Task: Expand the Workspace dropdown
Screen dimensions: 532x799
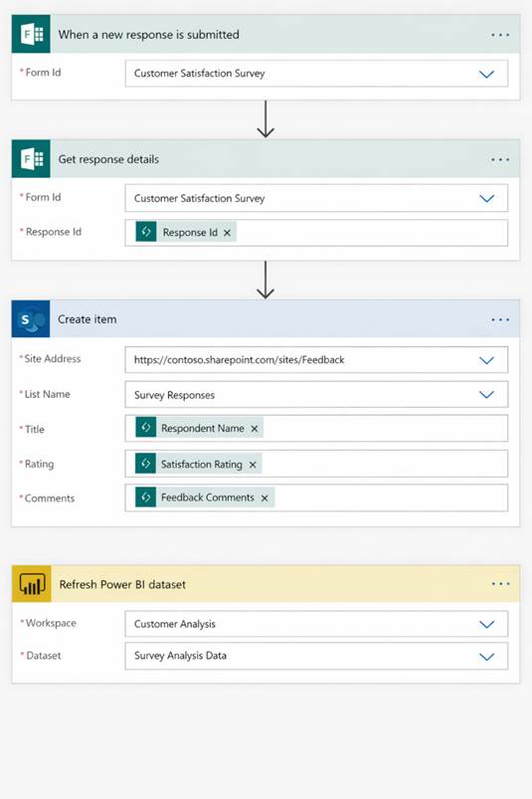Action: click(x=486, y=624)
